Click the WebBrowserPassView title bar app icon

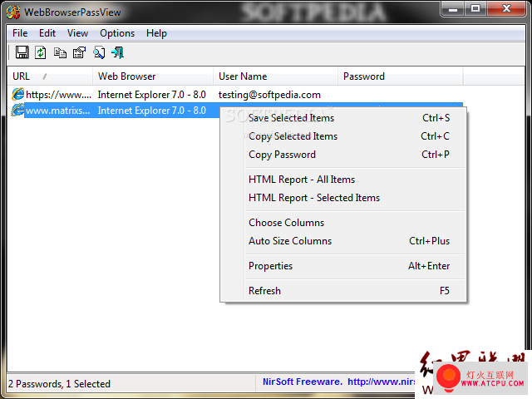tap(13, 12)
